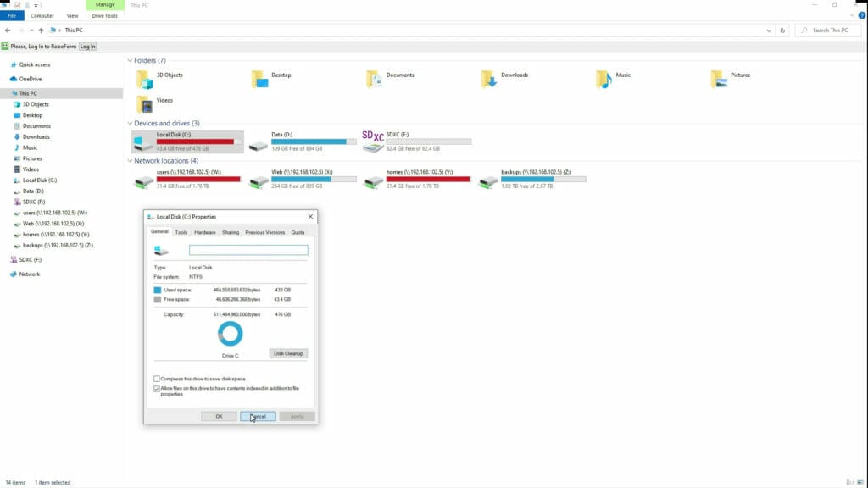The image size is (868, 488).
Task: Open the address bar dropdown arrow
Action: click(x=767, y=30)
